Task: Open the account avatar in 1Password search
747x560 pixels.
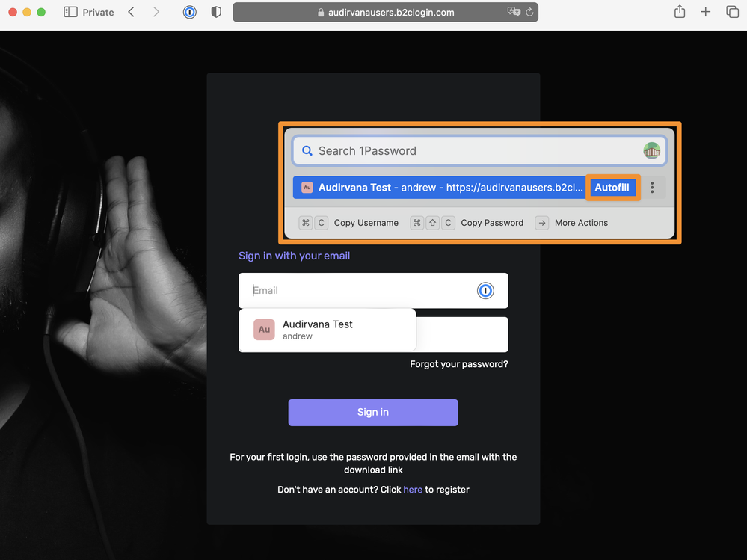Action: coord(651,151)
